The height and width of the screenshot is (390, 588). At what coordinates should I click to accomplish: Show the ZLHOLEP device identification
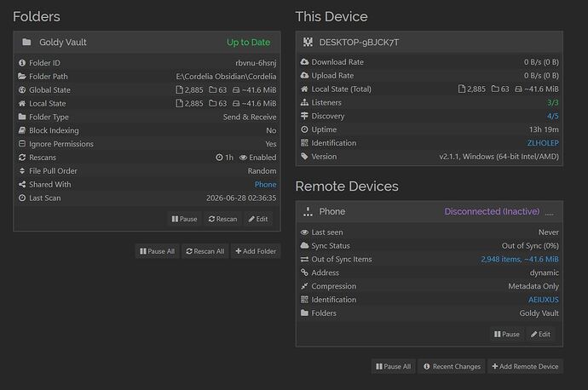click(x=543, y=143)
